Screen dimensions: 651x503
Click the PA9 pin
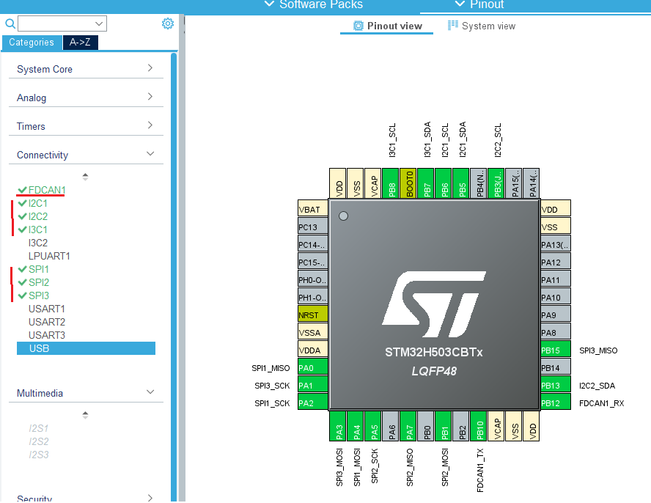point(556,315)
